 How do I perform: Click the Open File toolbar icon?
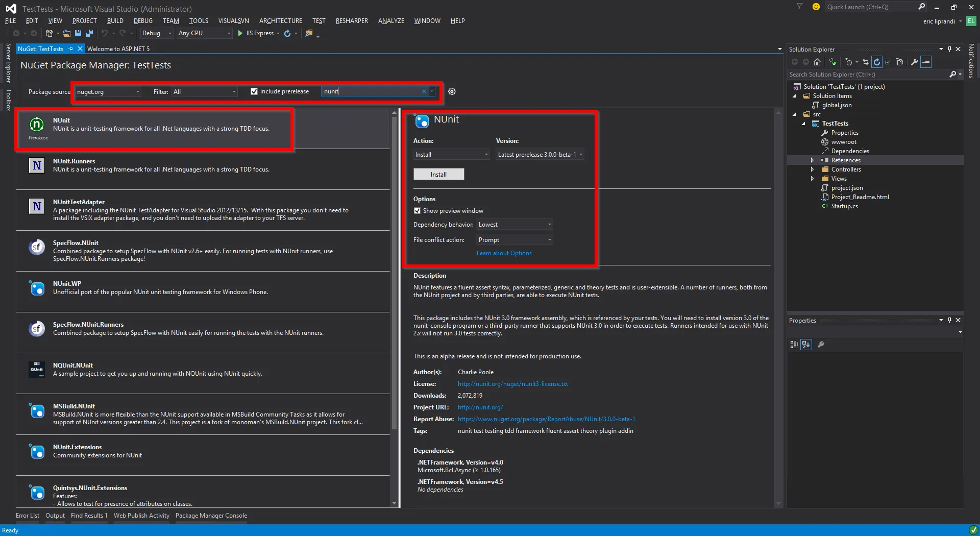66,33
